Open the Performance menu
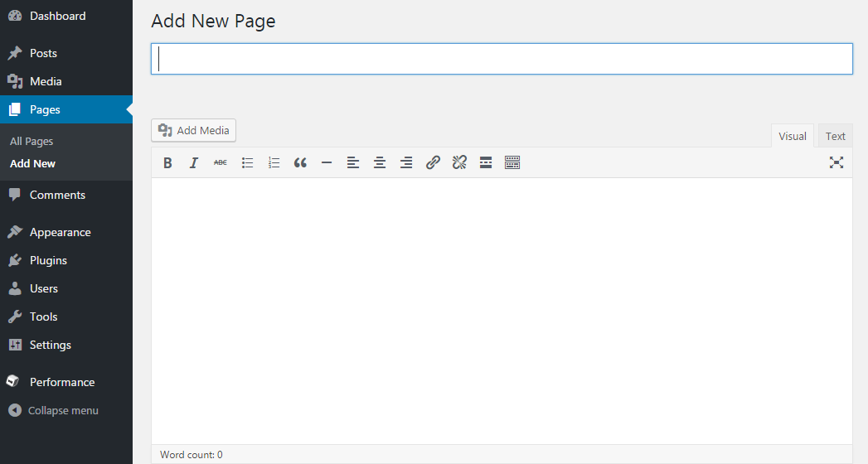 [66, 382]
